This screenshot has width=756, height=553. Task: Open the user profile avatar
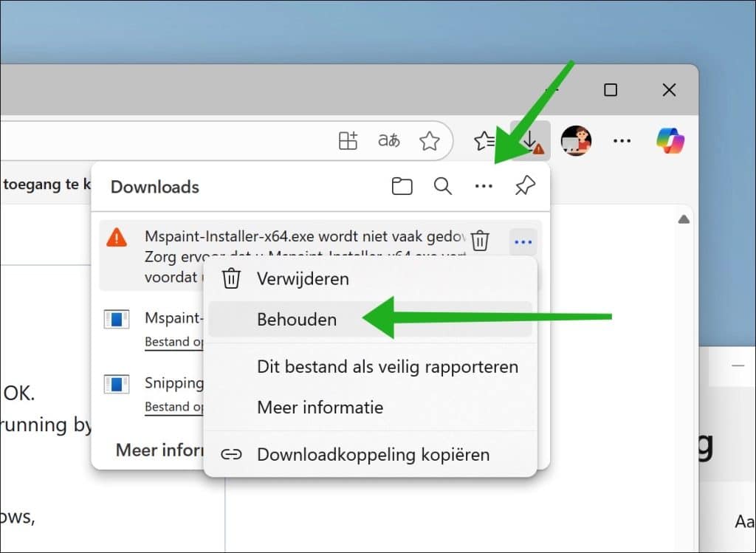[576, 141]
